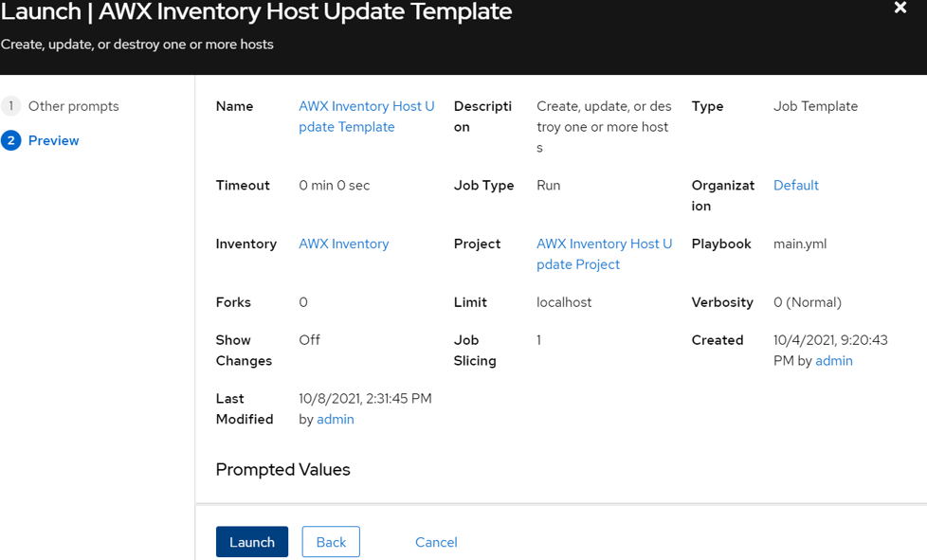The height and width of the screenshot is (560, 927).
Task: Click the Description value text
Action: coord(604,127)
